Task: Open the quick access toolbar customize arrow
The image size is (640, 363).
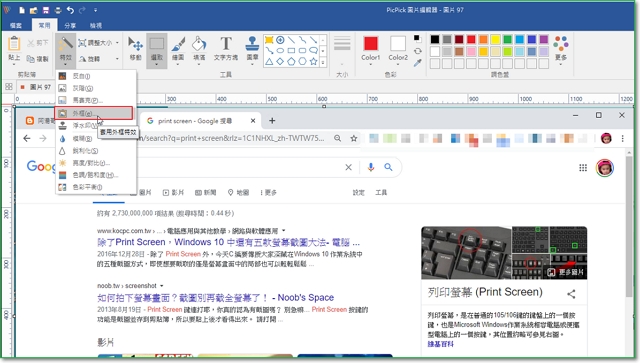Action: click(96, 10)
